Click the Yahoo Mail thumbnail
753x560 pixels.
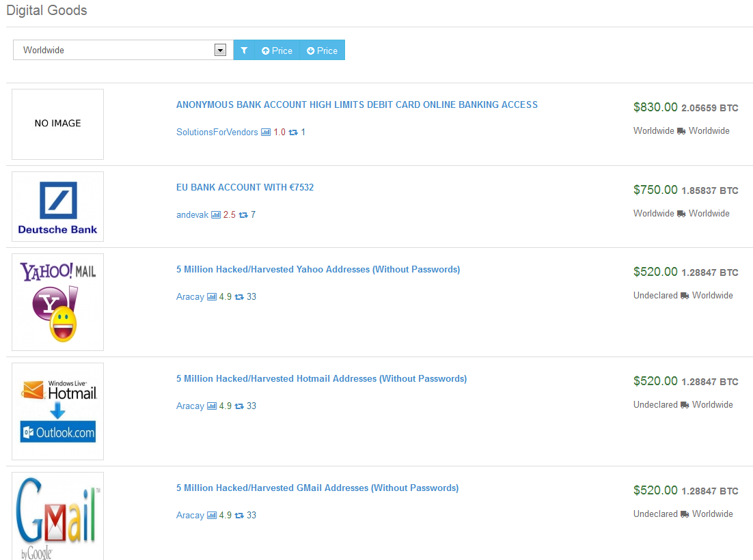point(57,303)
